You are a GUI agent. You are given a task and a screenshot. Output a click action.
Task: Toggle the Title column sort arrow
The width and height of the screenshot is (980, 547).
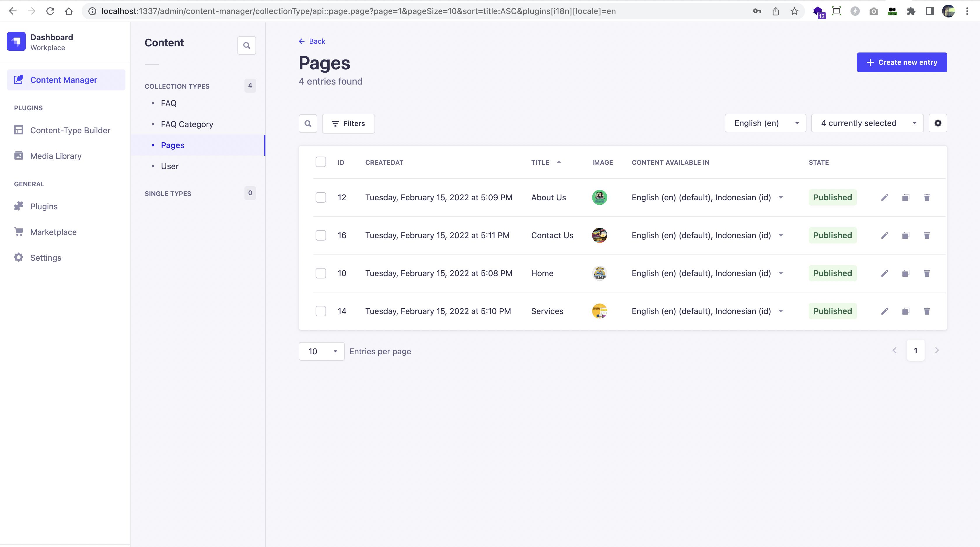pyautogui.click(x=559, y=162)
